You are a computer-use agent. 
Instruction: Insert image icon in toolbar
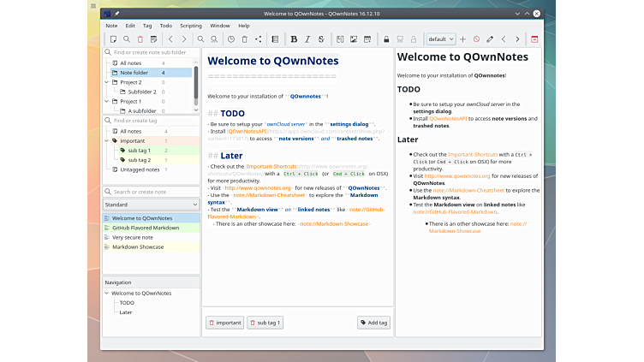[x=354, y=39]
